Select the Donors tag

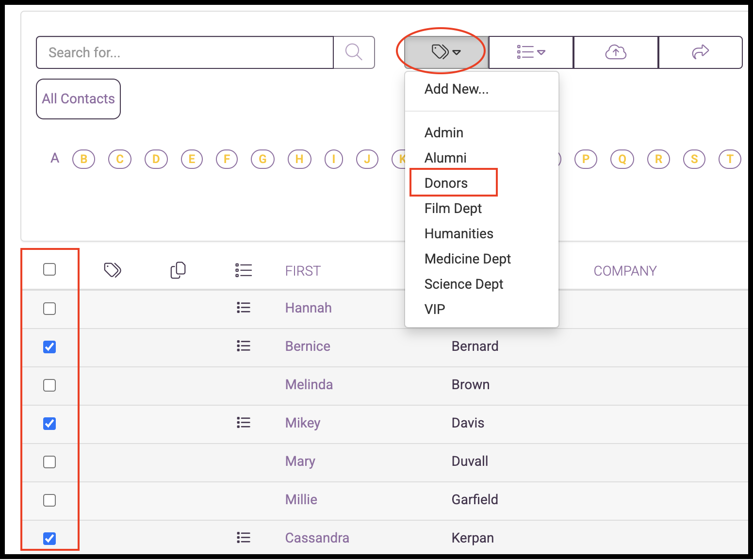tap(446, 183)
